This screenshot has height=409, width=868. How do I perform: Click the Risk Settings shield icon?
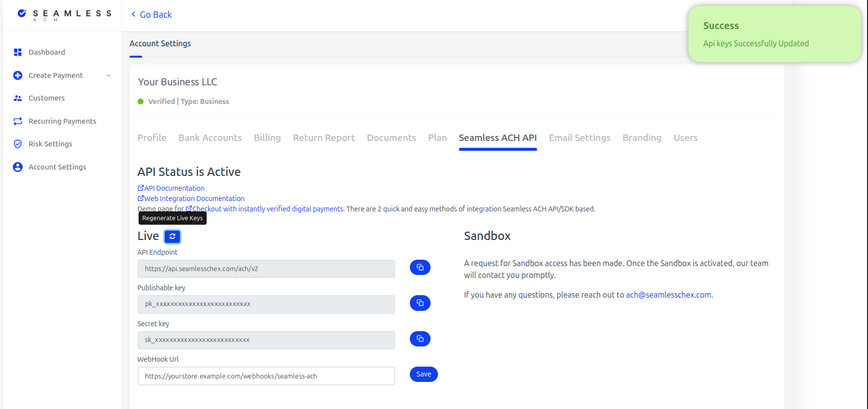point(18,144)
